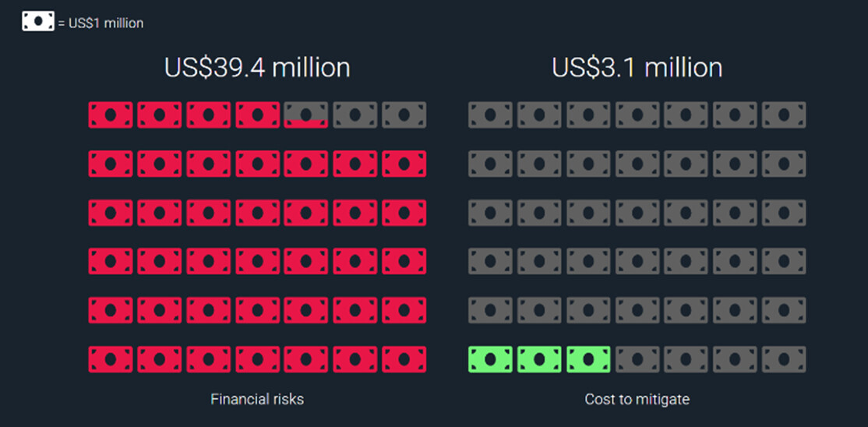This screenshot has width=868, height=427.
Task: Click the bottom-right gray banknote in Cost to mitigate grid
Action: point(784,359)
